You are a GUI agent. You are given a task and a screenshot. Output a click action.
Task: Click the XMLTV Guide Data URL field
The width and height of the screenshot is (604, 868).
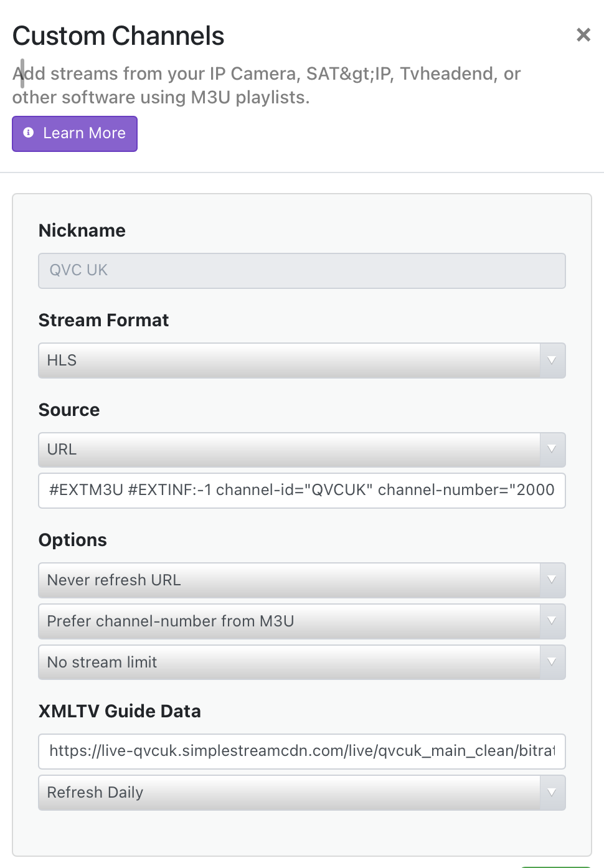pos(301,751)
